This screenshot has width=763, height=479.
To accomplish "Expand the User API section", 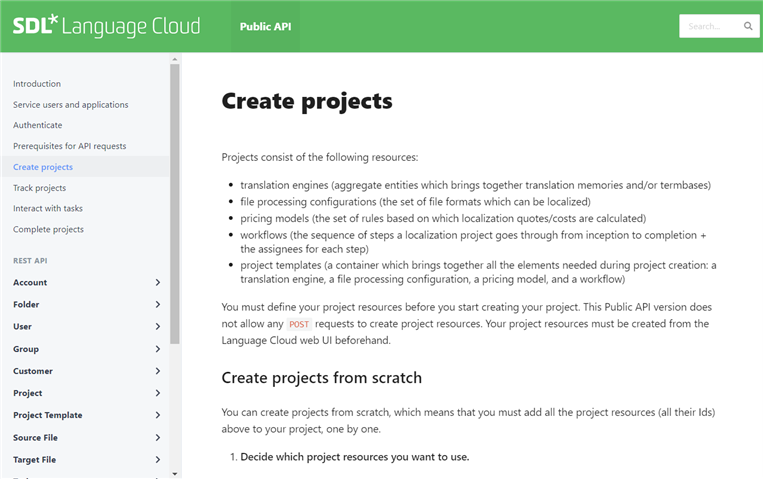I will point(87,327).
